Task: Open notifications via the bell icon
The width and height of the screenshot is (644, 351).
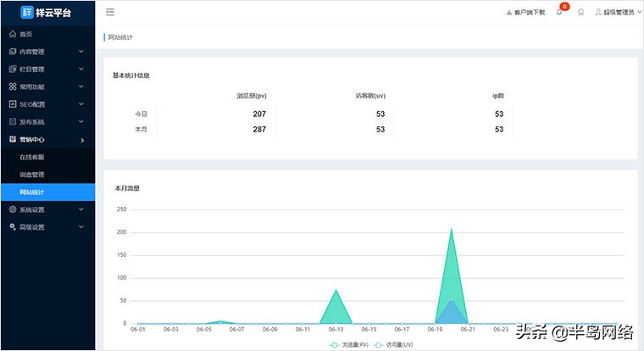Action: (558, 13)
